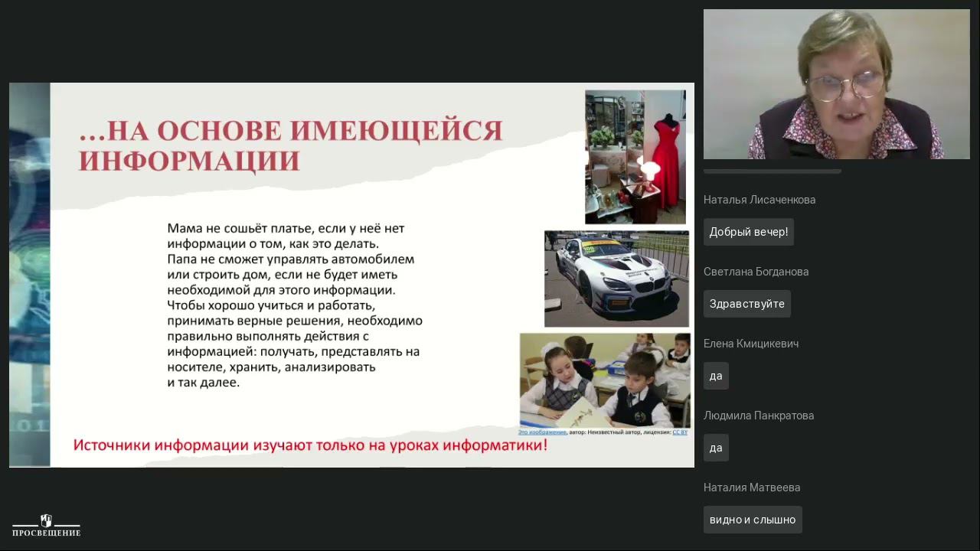
Task: Click the slide paragraph starting 'Мама не сошьёт платье'
Action: coord(295,305)
